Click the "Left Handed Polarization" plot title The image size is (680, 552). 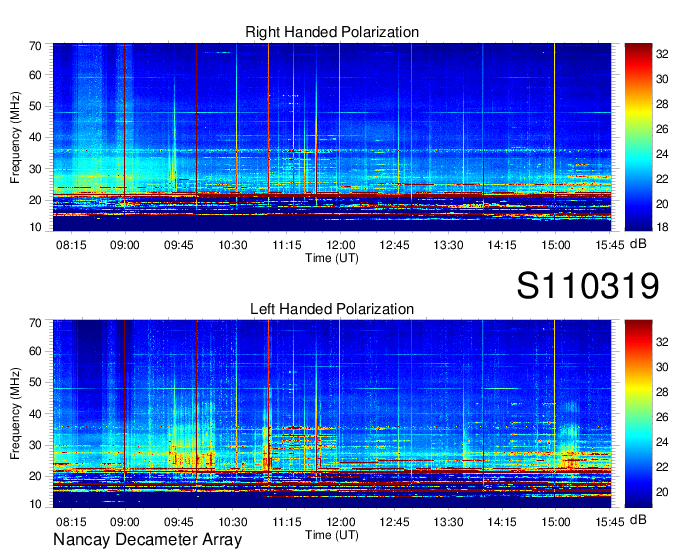tap(332, 309)
